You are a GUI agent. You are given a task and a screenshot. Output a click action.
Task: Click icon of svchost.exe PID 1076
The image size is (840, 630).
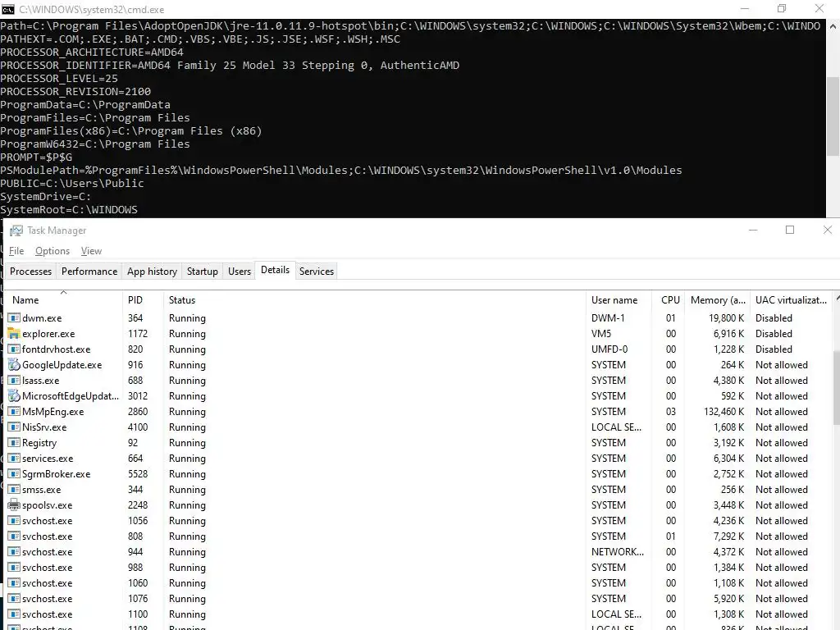click(x=14, y=598)
